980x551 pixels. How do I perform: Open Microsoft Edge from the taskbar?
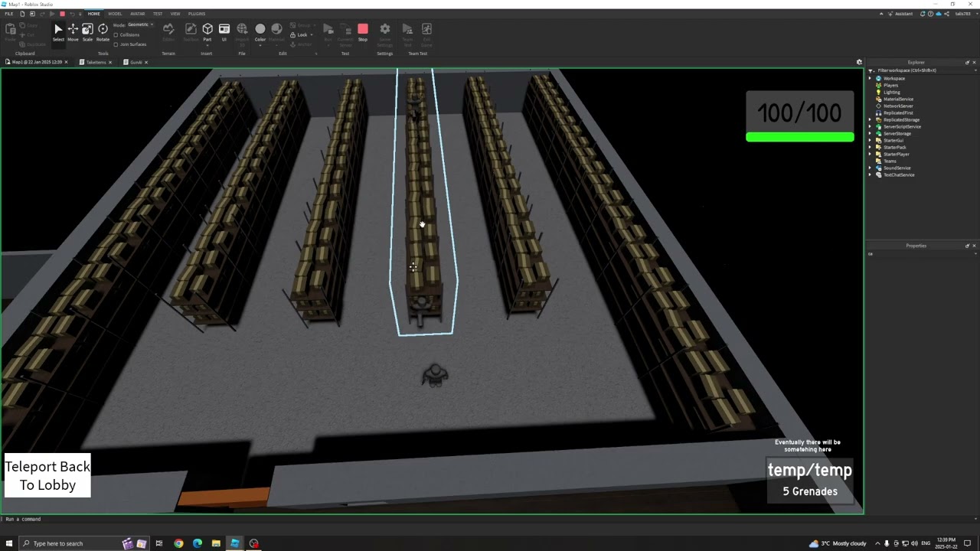click(x=198, y=543)
